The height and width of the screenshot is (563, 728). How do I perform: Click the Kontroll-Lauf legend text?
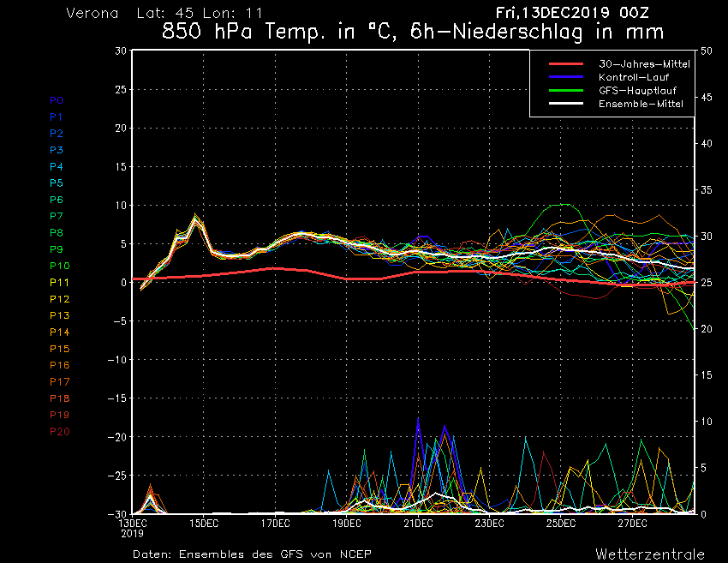point(634,77)
